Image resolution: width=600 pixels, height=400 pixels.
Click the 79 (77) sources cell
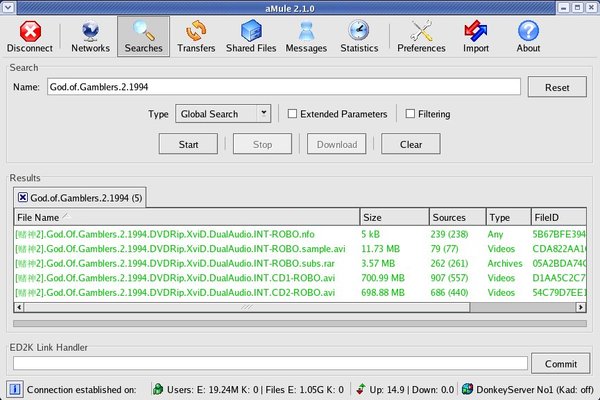444,249
